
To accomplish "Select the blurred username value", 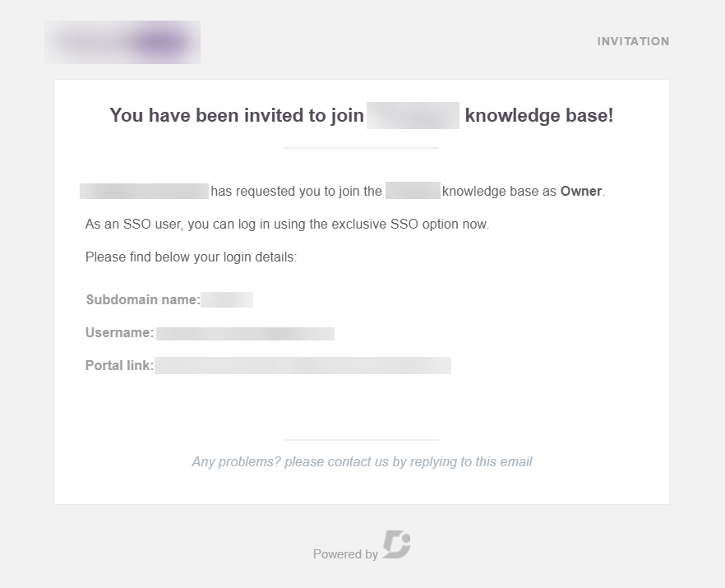I will pos(246,334).
